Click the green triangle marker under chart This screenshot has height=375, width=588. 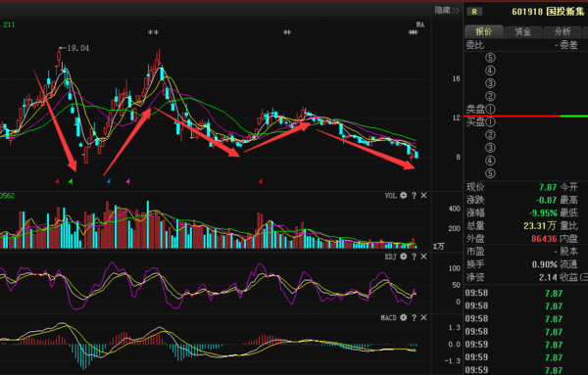(x=71, y=182)
